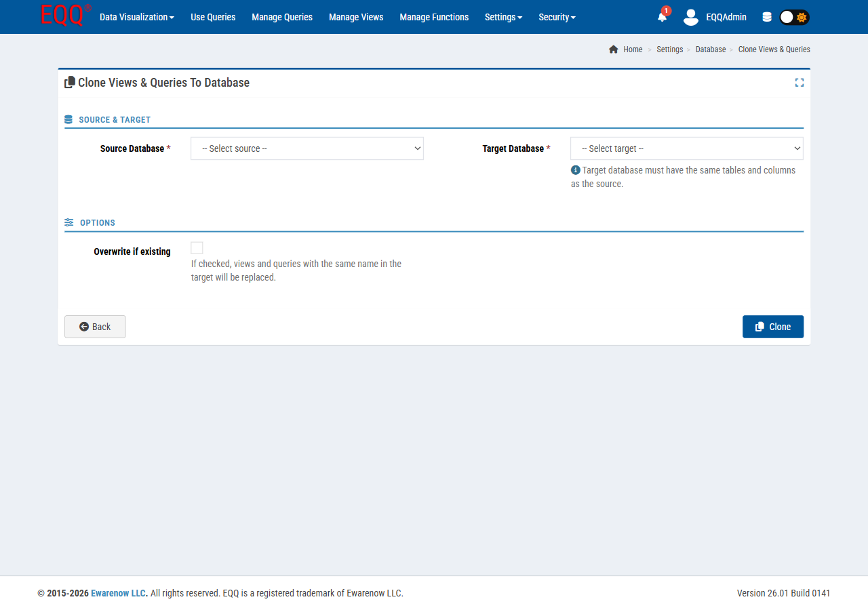Open the Target Database dropdown
Screen dimensions: 868x610
coord(686,148)
